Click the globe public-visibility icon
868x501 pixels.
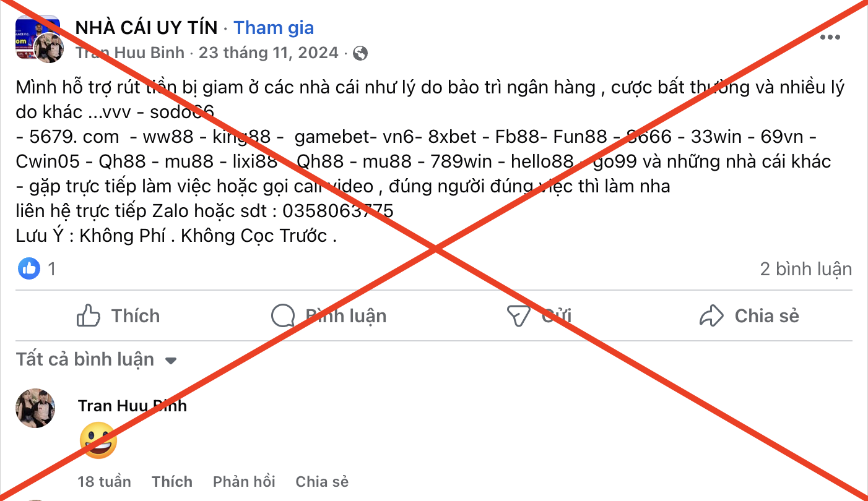(x=360, y=53)
